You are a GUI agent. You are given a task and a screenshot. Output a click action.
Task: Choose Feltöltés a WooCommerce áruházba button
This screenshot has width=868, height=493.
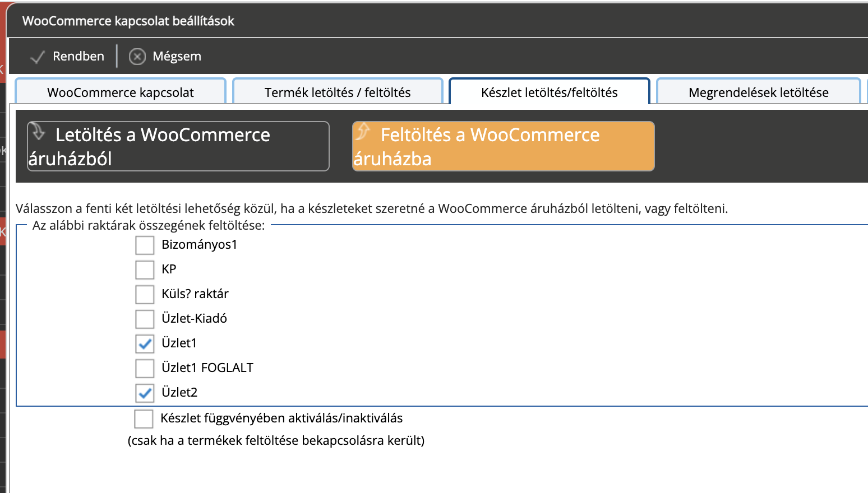(504, 146)
